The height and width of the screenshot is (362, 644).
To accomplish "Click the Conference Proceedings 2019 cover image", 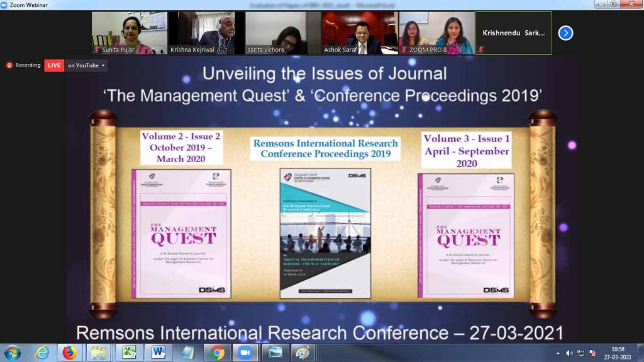I will click(x=325, y=233).
